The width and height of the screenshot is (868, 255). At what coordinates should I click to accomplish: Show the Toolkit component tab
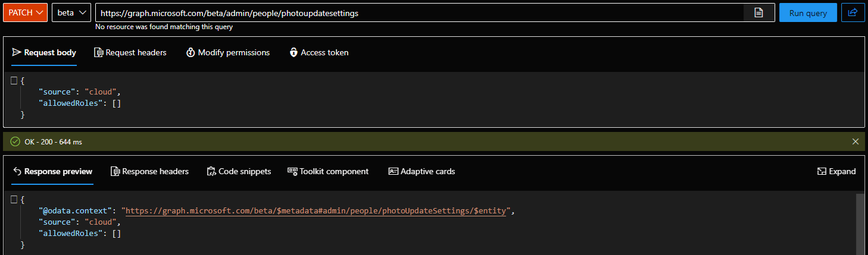click(328, 171)
